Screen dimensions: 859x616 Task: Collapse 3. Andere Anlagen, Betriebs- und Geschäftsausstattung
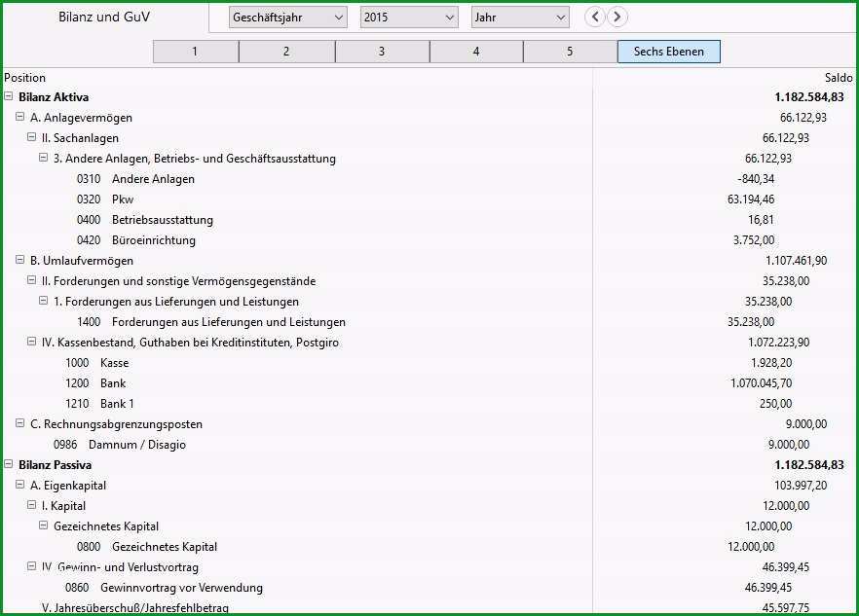pyautogui.click(x=43, y=157)
